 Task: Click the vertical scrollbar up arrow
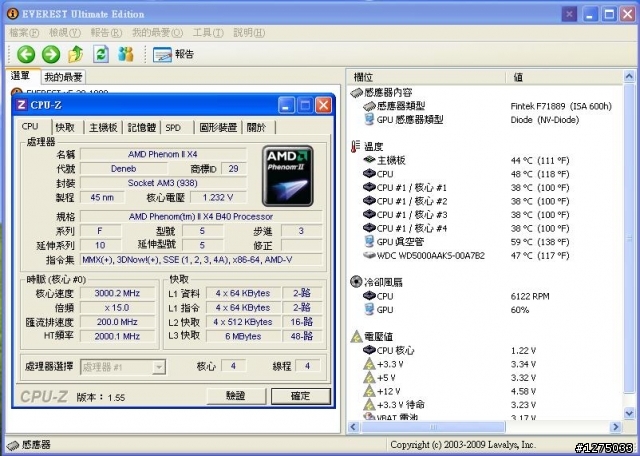pos(629,76)
